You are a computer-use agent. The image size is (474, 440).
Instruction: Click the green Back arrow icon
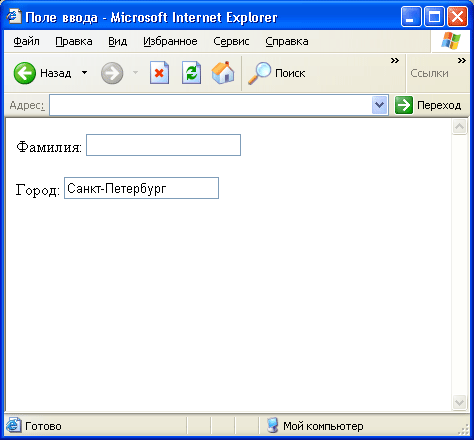pos(25,73)
